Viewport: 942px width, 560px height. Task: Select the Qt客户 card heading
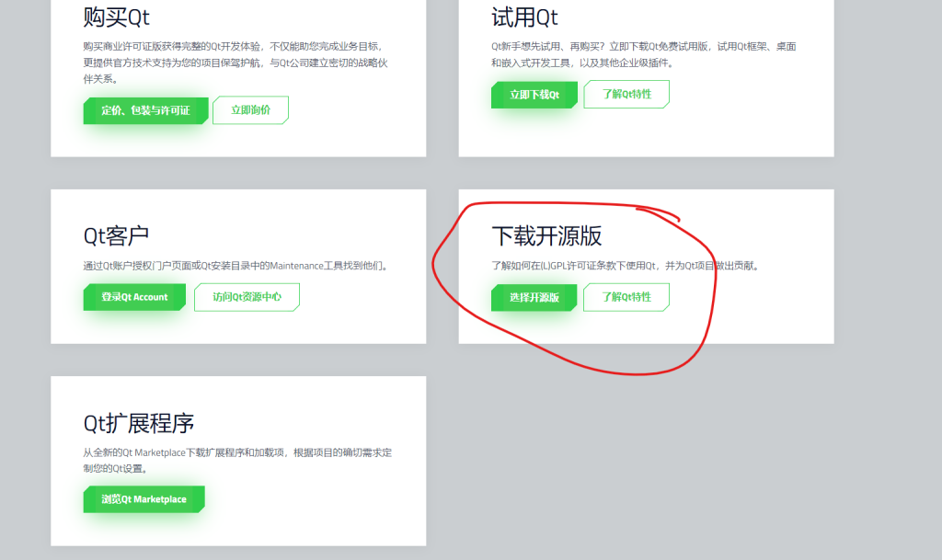pyautogui.click(x=116, y=236)
